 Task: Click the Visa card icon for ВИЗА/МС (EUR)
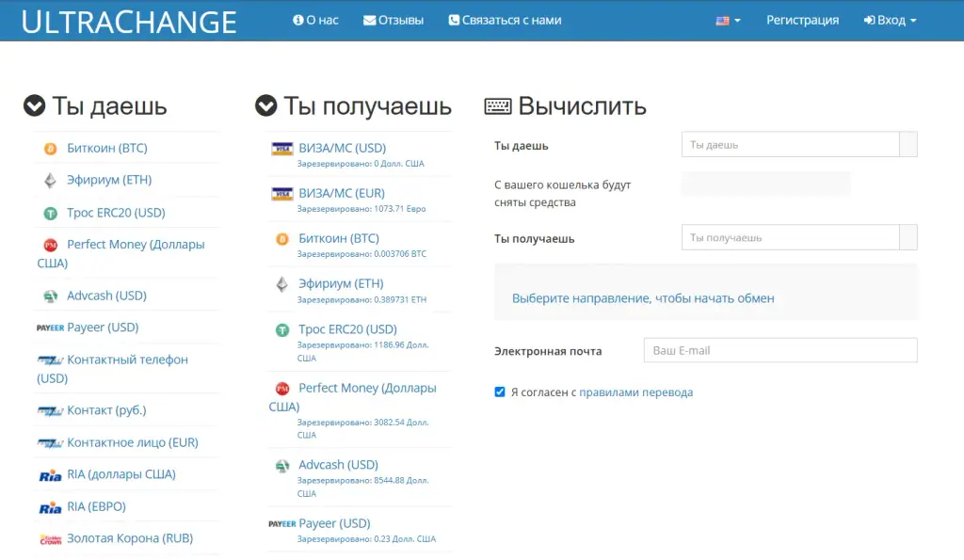tap(282, 194)
